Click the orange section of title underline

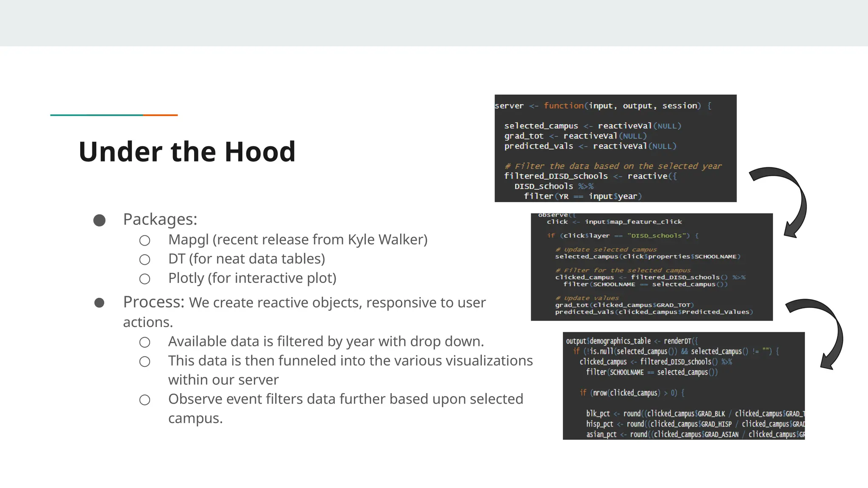[160, 115]
